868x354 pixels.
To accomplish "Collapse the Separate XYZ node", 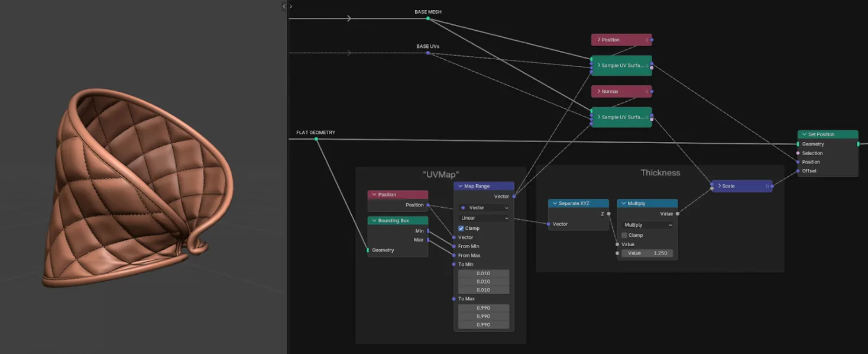I will 555,203.
